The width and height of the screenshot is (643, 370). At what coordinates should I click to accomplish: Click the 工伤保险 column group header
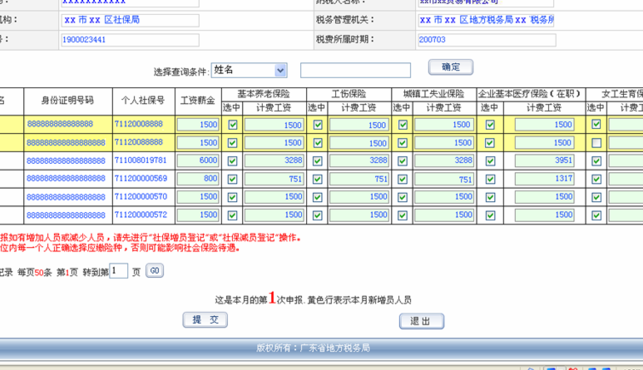349,94
